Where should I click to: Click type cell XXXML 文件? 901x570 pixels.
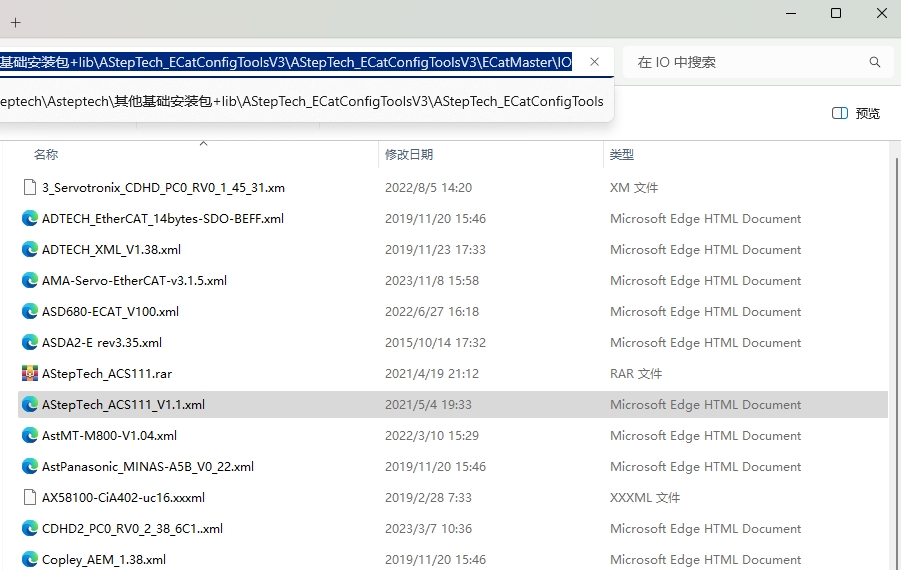click(x=645, y=498)
